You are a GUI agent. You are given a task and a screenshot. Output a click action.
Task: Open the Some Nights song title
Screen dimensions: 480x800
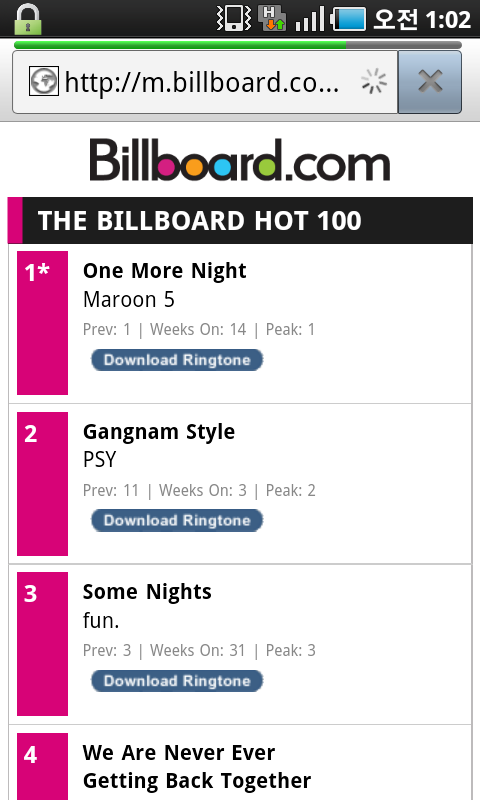(x=147, y=592)
